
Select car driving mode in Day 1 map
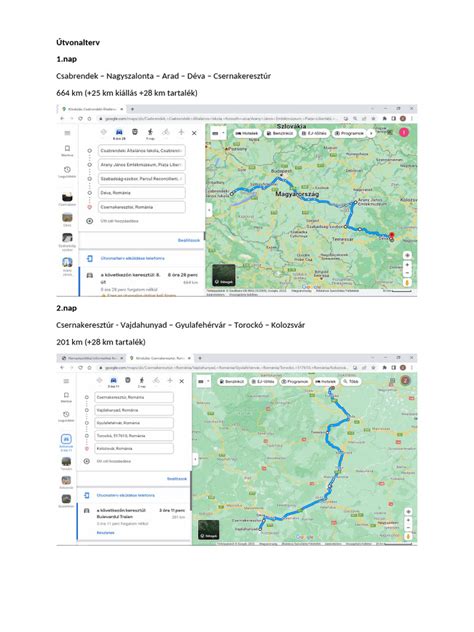point(119,134)
